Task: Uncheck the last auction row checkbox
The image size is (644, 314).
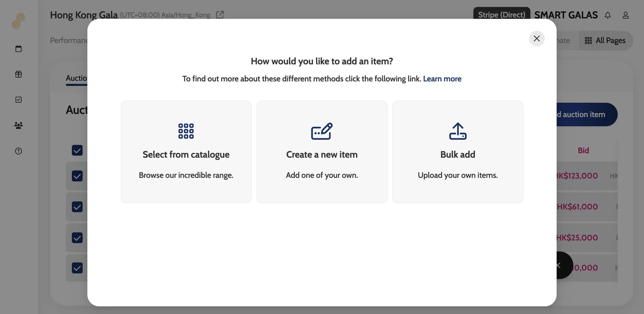Action: (x=77, y=268)
